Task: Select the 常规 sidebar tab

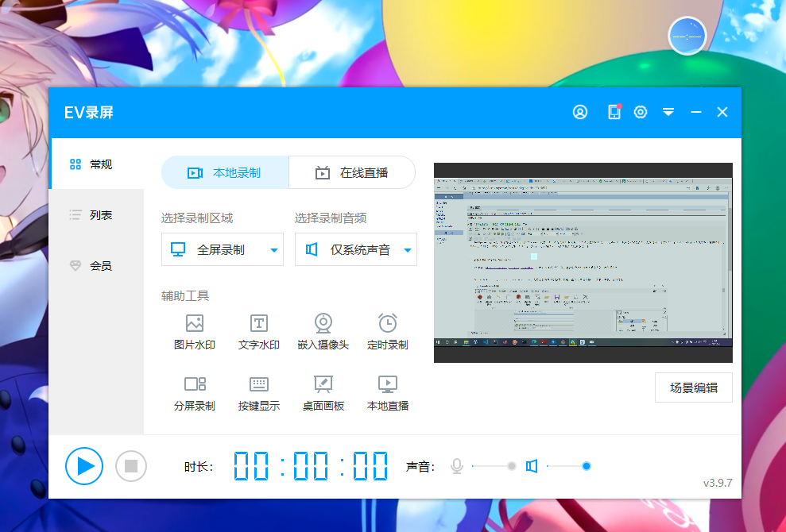Action: pos(96,164)
